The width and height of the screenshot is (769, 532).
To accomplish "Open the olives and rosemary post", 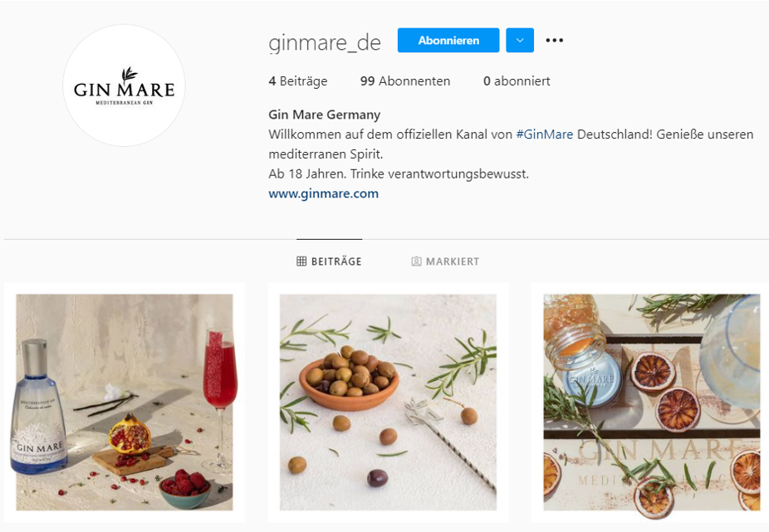I will click(x=388, y=402).
